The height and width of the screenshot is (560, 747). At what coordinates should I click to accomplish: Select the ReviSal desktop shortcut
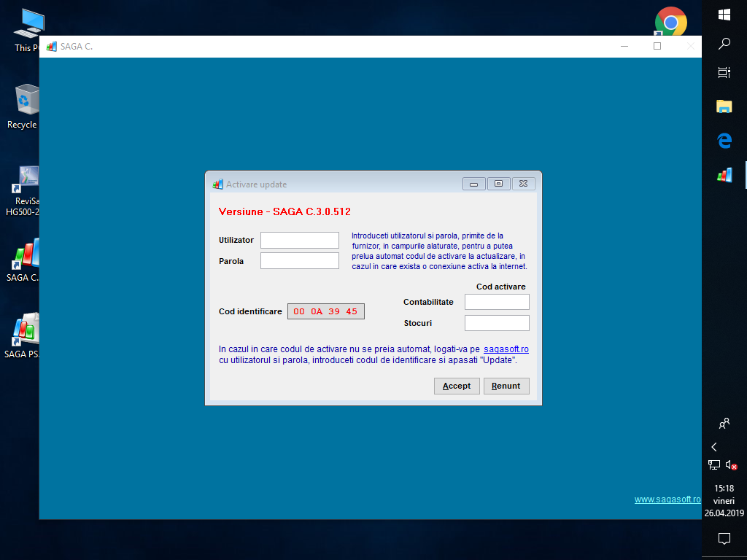pos(23,190)
